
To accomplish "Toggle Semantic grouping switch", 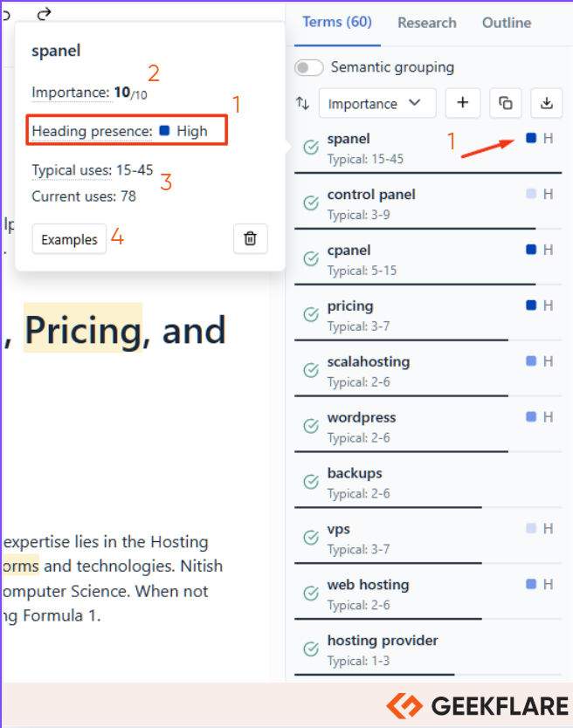I will (309, 68).
